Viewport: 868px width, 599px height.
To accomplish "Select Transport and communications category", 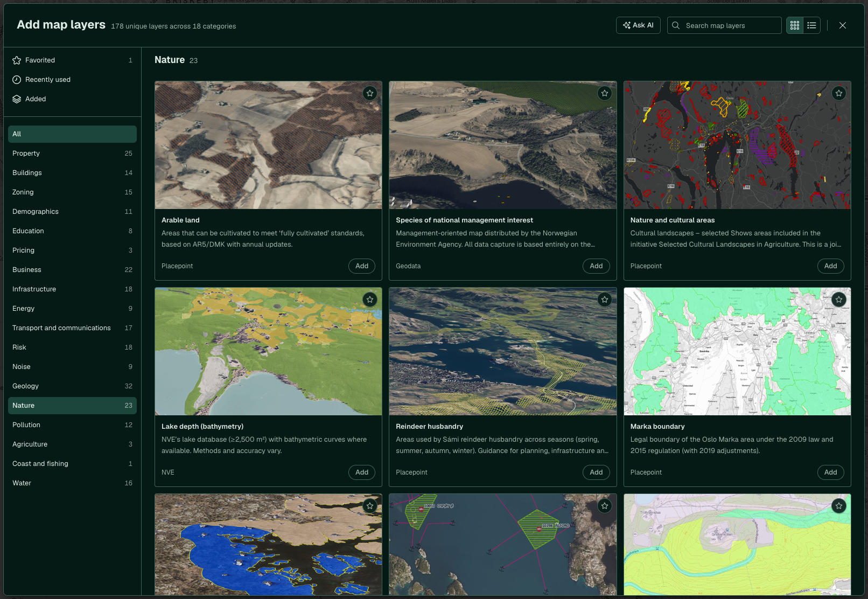I will coord(72,328).
